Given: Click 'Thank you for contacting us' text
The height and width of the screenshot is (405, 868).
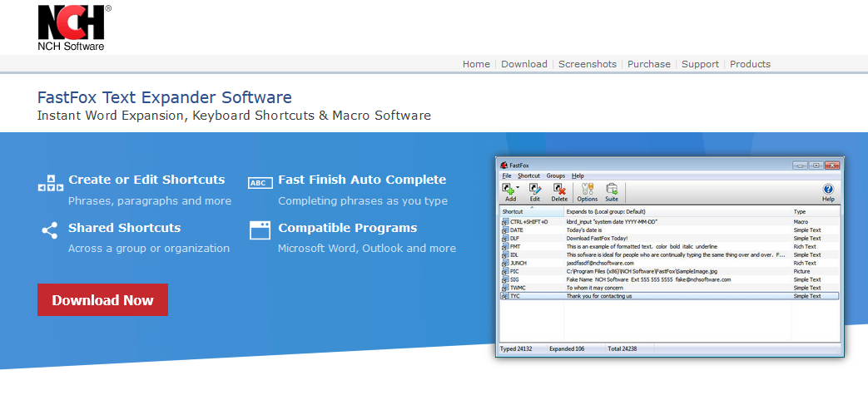Looking at the screenshot, I should point(599,296).
